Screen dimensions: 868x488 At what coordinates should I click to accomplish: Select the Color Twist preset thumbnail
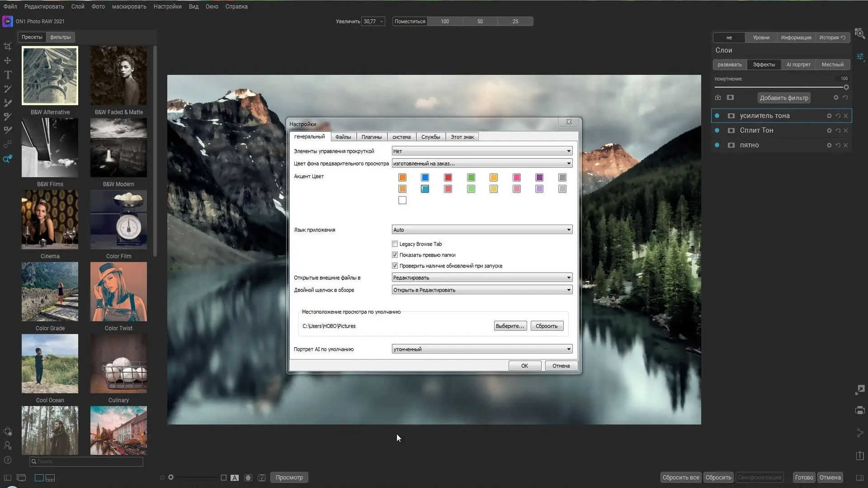tap(118, 292)
